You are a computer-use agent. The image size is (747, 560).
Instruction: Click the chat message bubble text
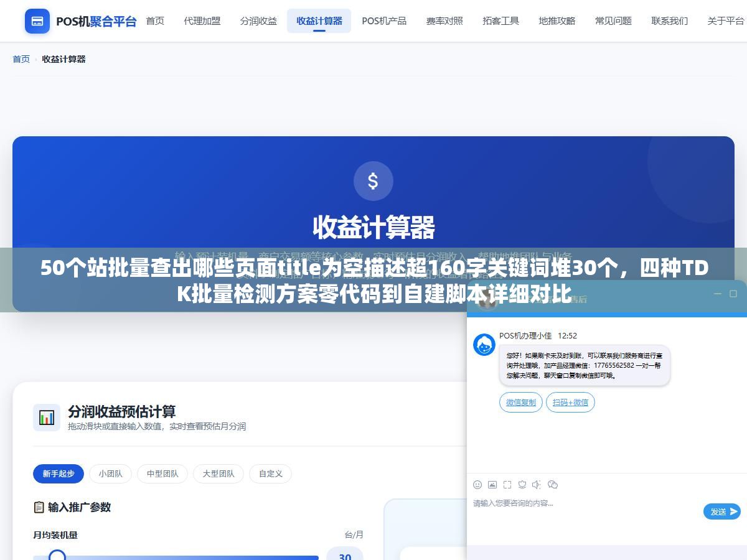584,365
